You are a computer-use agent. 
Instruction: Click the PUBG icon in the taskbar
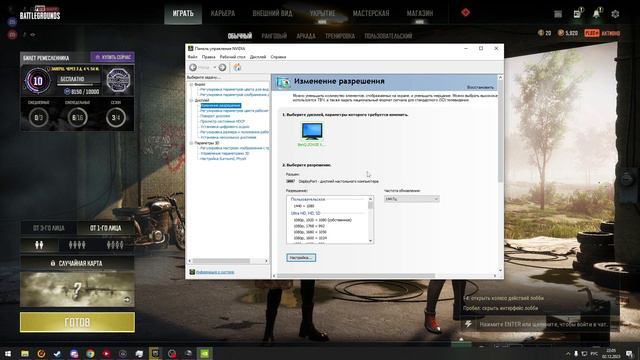pos(155,353)
